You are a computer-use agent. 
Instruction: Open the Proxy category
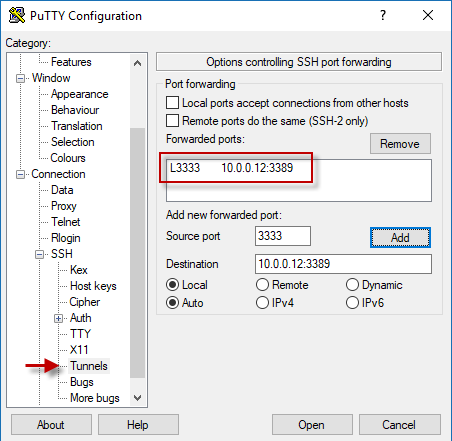(x=64, y=206)
